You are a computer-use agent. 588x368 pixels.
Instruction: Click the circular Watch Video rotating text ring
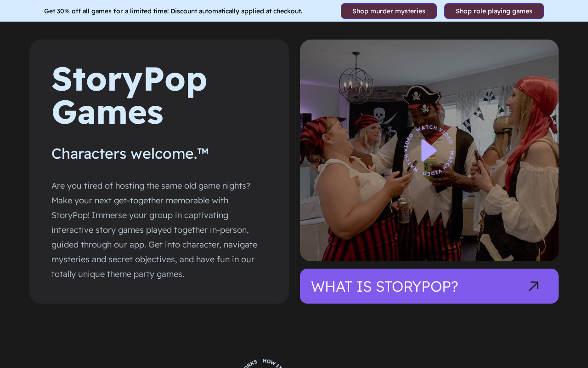tap(429, 150)
